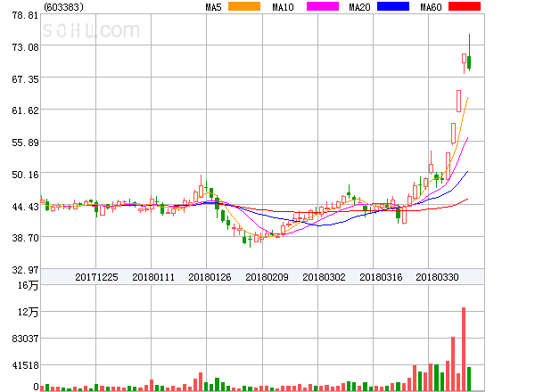Click the magenta MA10 legend swatch
This screenshot has width=535, height=392.
[x=323, y=6]
